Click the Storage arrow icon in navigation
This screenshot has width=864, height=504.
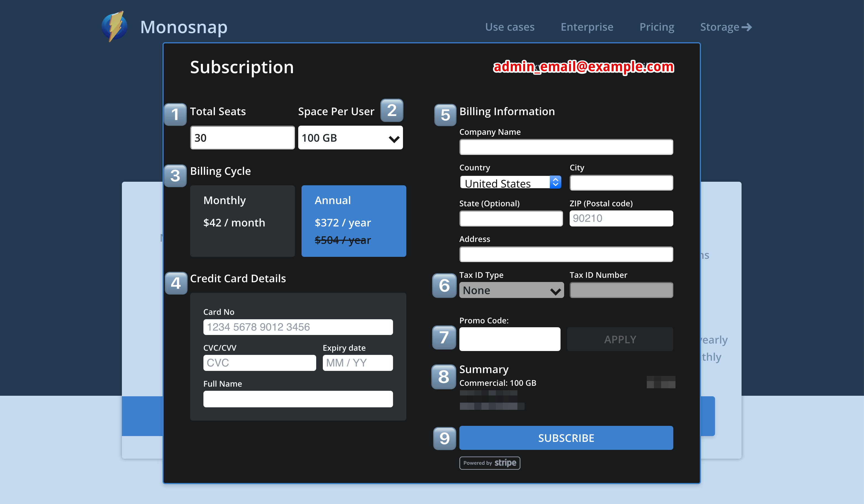(747, 27)
